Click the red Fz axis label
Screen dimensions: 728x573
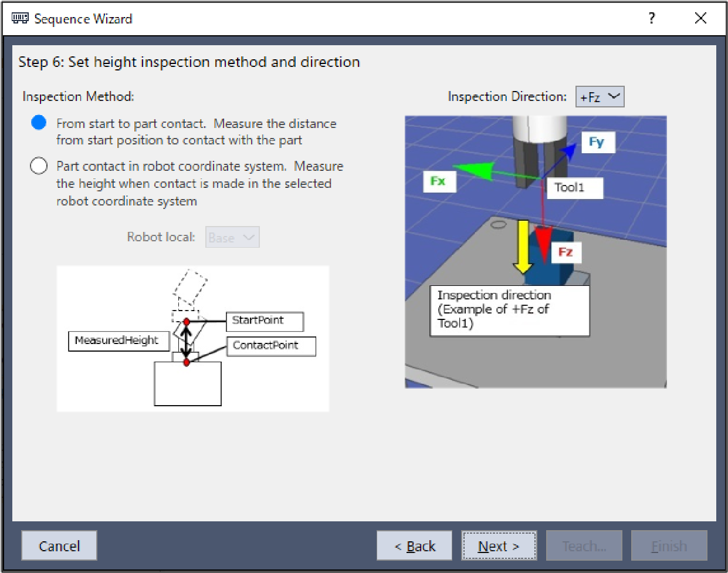566,252
